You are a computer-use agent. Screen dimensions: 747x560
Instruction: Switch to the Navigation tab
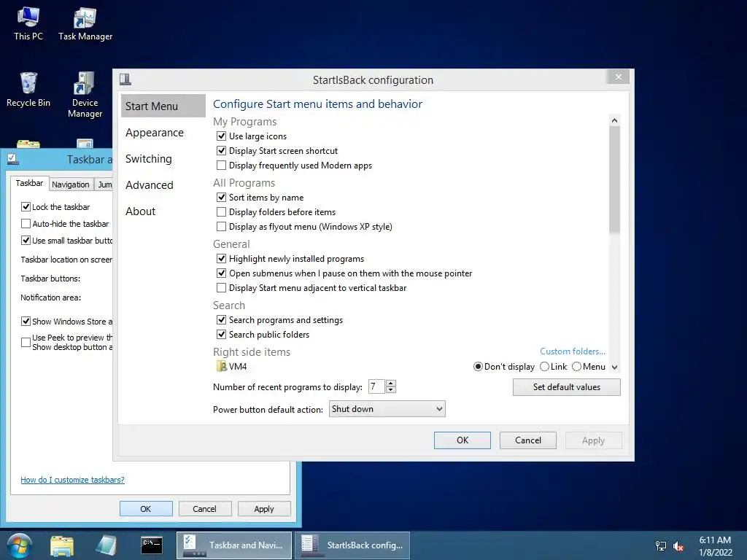click(x=71, y=184)
